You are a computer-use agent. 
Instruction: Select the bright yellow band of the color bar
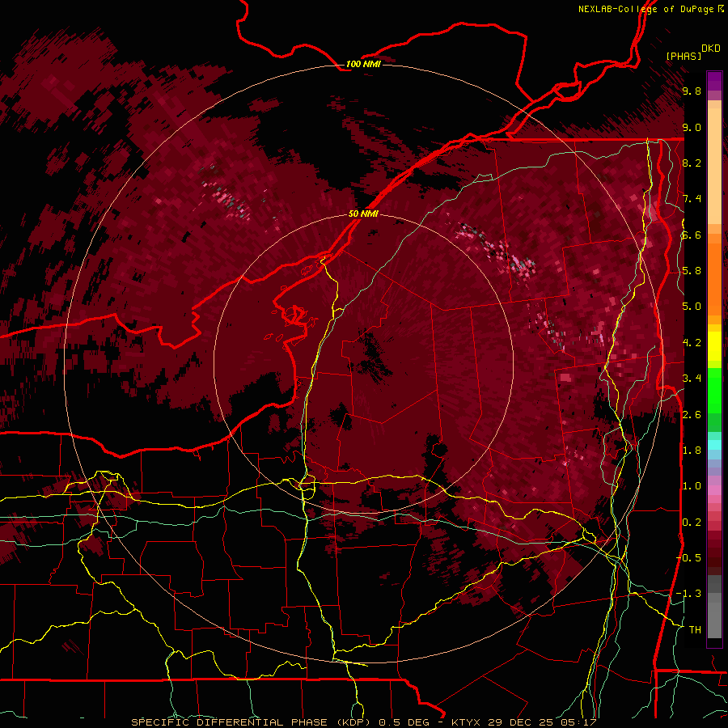pos(714,346)
